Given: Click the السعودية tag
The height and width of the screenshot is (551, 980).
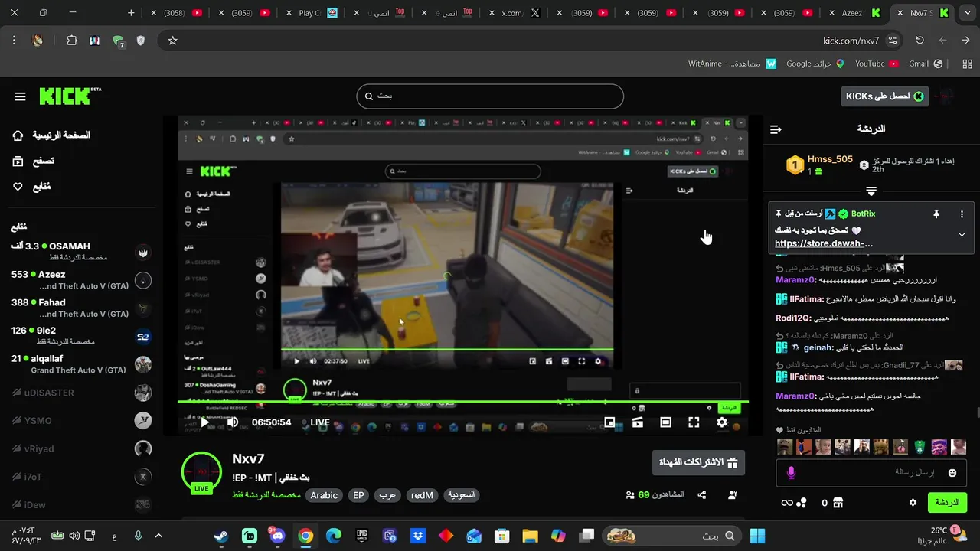Looking at the screenshot, I should [x=461, y=495].
